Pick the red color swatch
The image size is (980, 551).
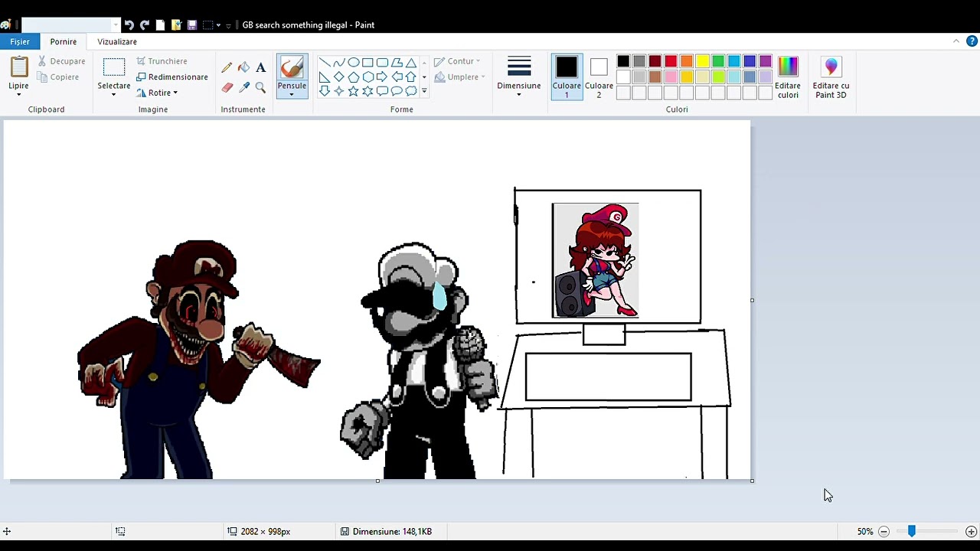671,61
